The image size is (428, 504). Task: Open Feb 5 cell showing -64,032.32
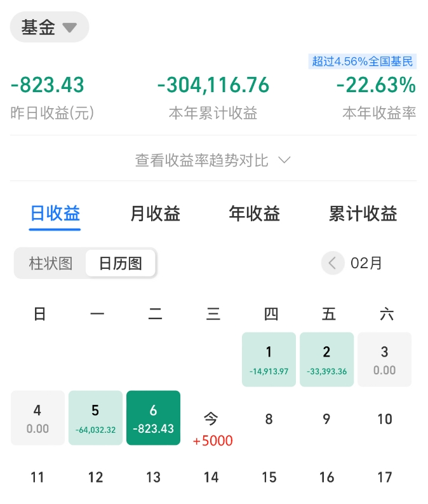coord(95,418)
